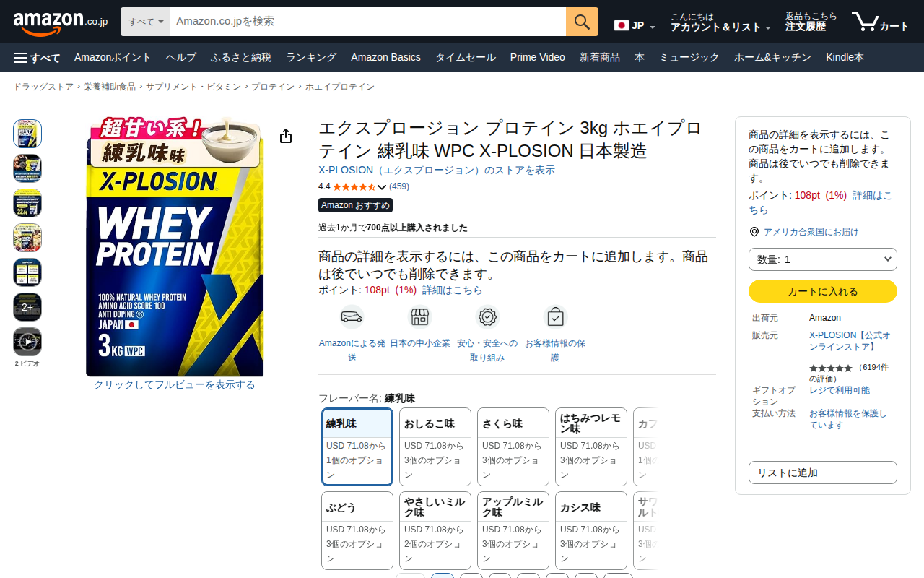924x578 pixels.
Task: Open the 数量 quantity dropdown
Action: (x=823, y=259)
